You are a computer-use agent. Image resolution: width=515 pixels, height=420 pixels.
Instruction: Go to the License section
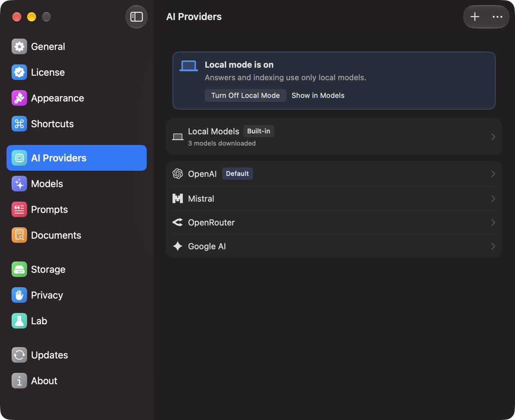click(76, 73)
